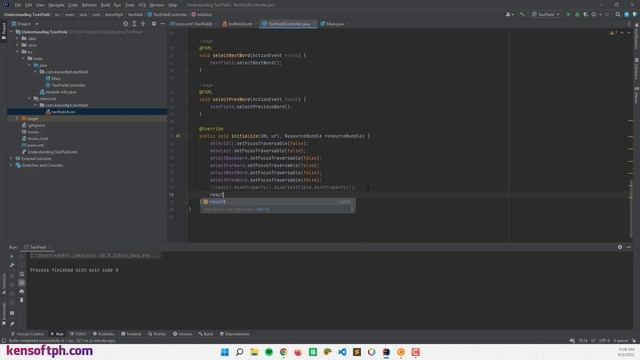The height and width of the screenshot is (360, 640).
Task: Click layout icon in Run panel sidebar
Action: pyautogui.click(x=12, y=313)
